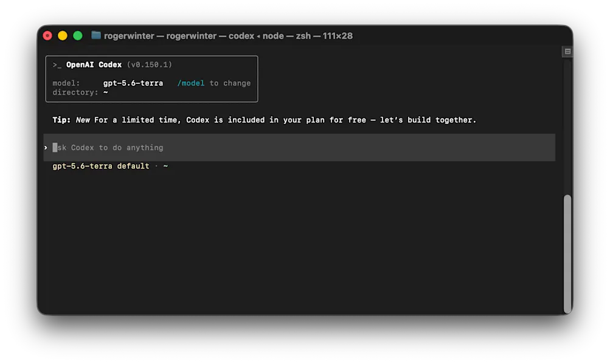Click the 'Tip:' label
Image resolution: width=610 pixels, height=364 pixels.
tap(61, 120)
